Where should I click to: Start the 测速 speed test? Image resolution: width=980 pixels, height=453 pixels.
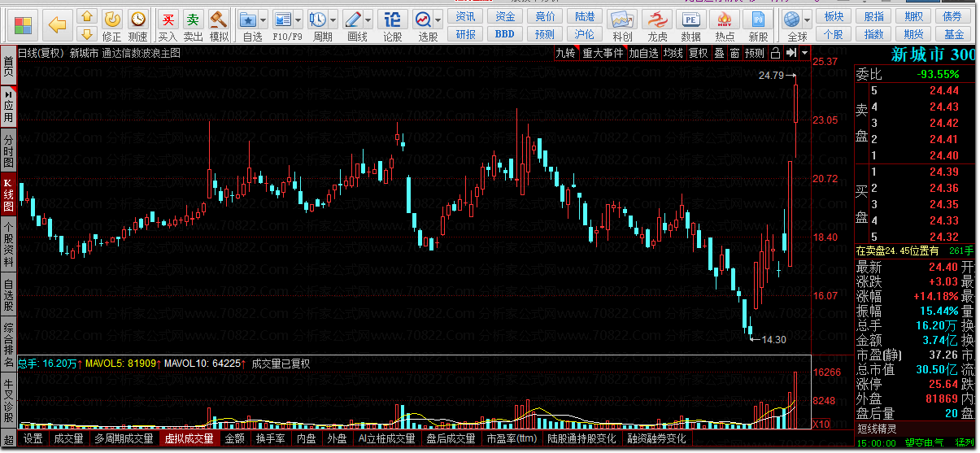coord(138,25)
